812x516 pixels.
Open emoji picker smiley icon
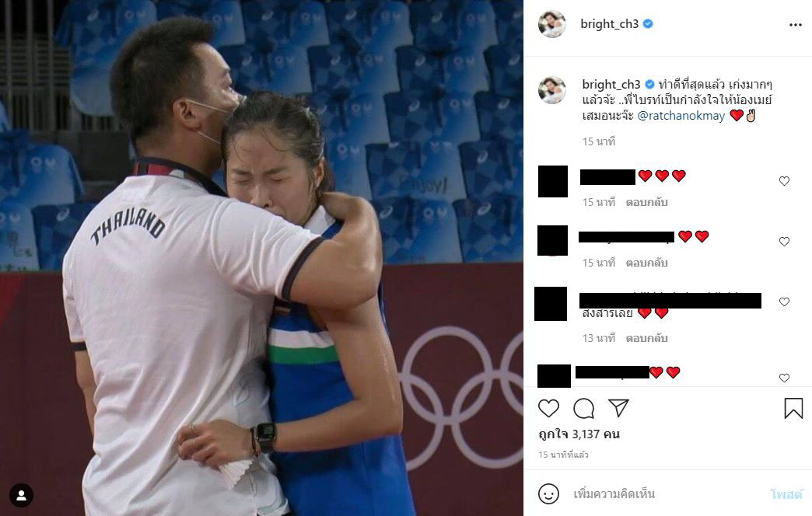[548, 493]
